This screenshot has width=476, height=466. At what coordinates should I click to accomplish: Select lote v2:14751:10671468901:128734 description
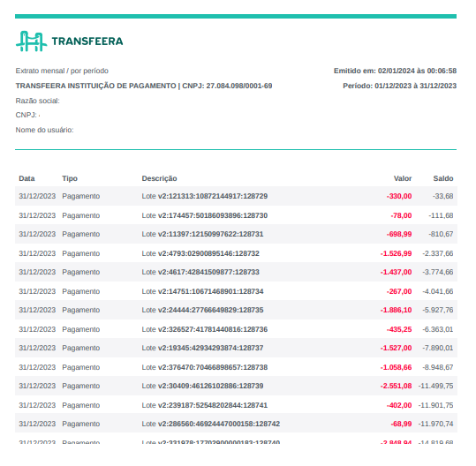pos(202,291)
